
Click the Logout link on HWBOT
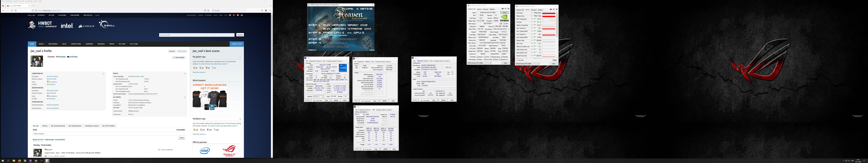click(97, 15)
